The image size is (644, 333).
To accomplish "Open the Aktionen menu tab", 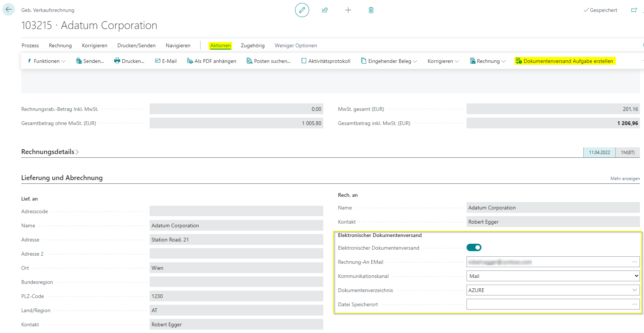I will click(x=220, y=45).
